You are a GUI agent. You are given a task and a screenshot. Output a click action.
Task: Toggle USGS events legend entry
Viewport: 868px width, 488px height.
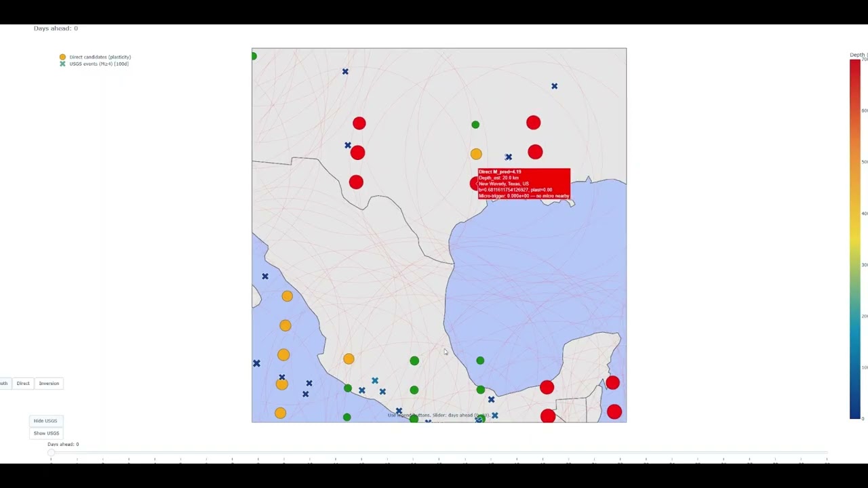click(94, 64)
